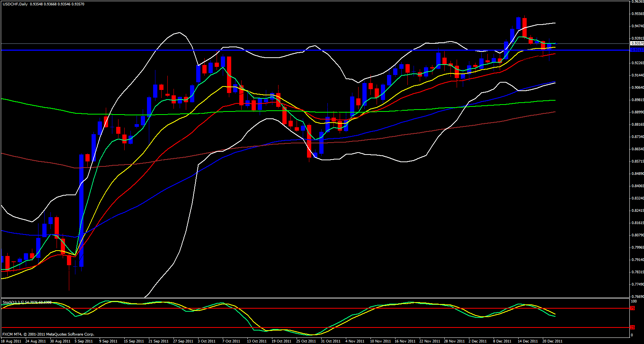Click the 7 Oct 2011 date label
Viewport: 644px width, 344px height.
click(x=231, y=341)
